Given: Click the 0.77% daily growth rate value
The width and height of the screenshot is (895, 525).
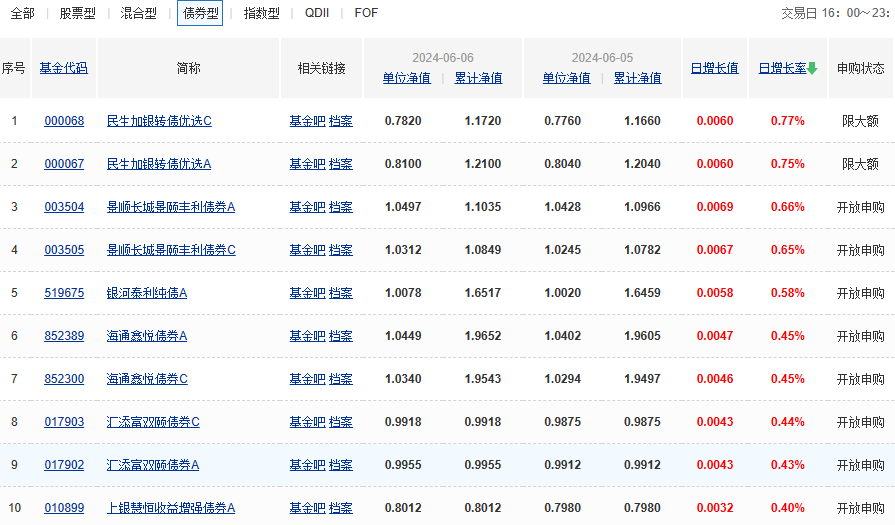Looking at the screenshot, I should tap(788, 121).
